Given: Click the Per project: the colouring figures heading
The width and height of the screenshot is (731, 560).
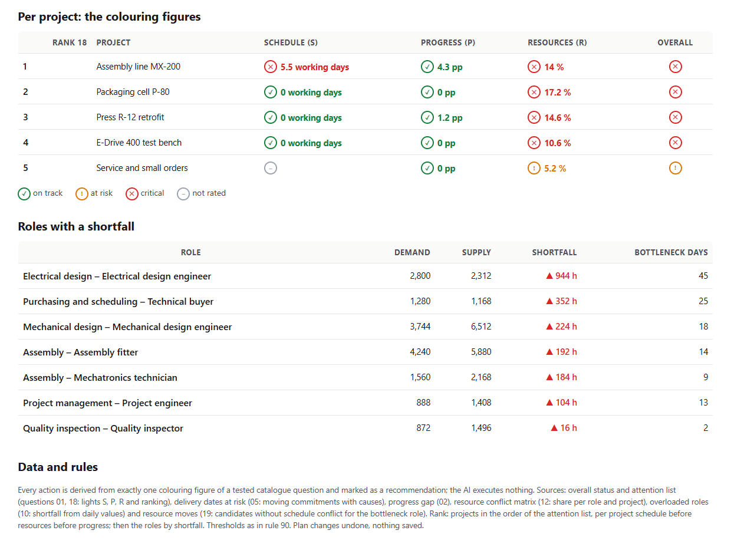Looking at the screenshot, I should point(109,17).
